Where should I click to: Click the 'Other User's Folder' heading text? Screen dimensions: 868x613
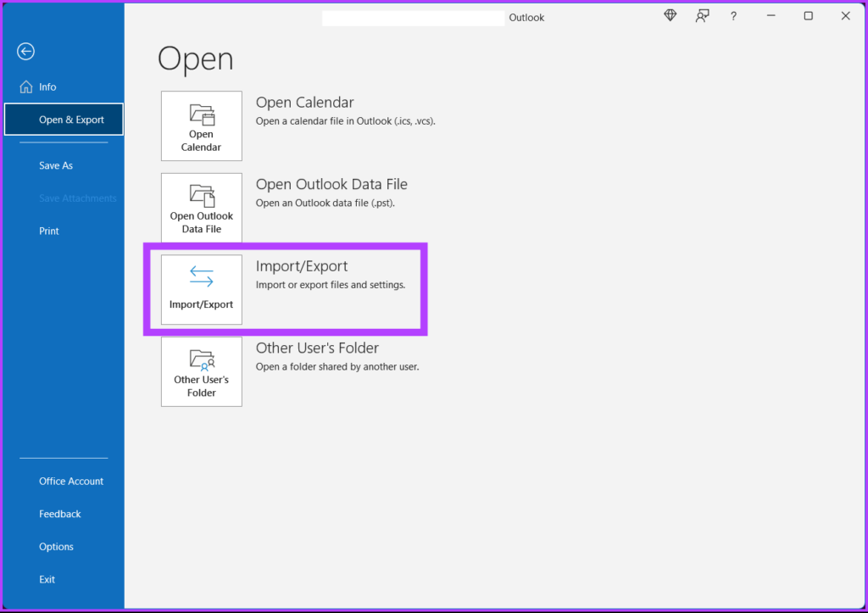(x=317, y=348)
